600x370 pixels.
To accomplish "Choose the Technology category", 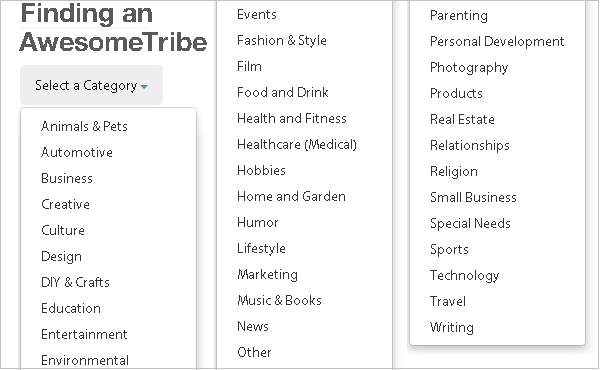I will (x=465, y=276).
